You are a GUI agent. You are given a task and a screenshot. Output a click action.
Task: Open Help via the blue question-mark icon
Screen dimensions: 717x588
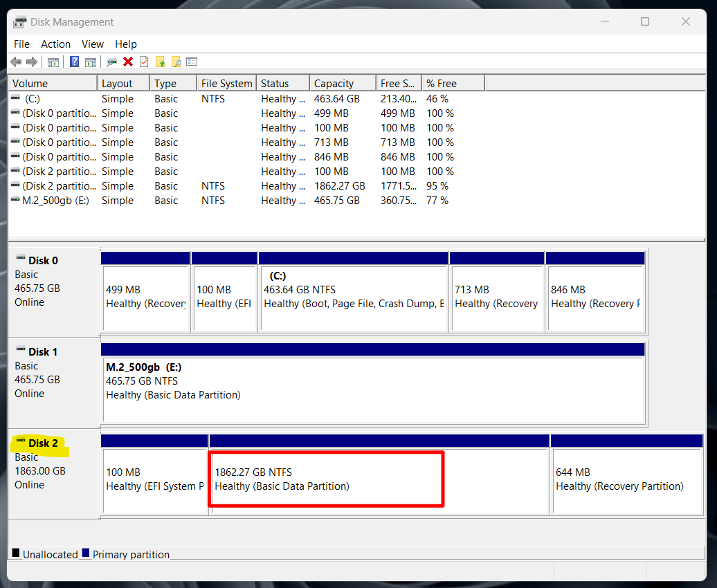(74, 62)
